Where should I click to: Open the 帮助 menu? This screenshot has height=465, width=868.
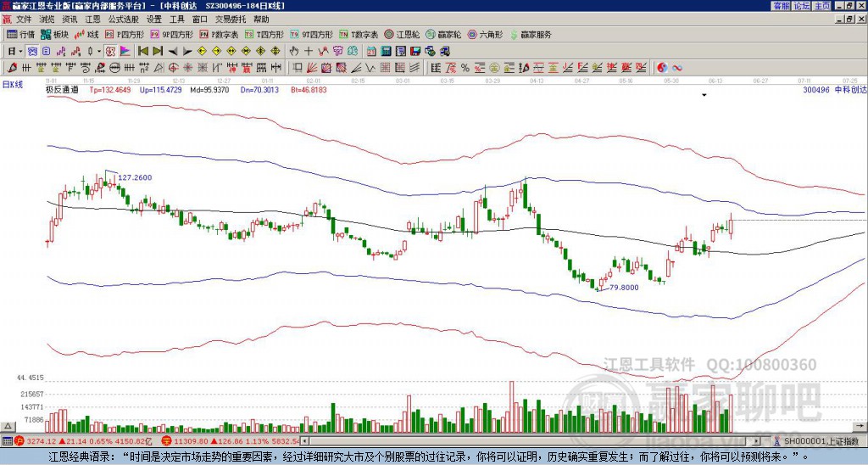point(261,20)
